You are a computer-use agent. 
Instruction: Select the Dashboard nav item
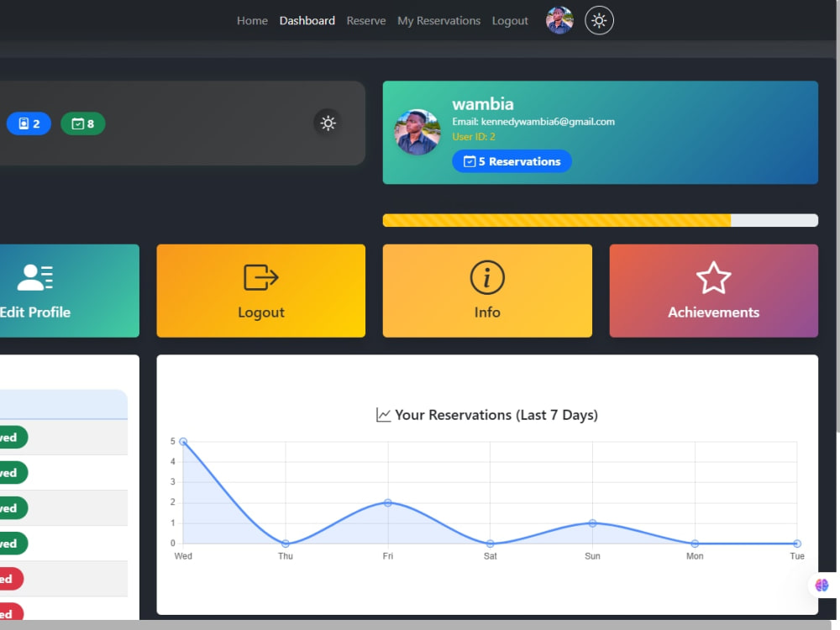(307, 21)
